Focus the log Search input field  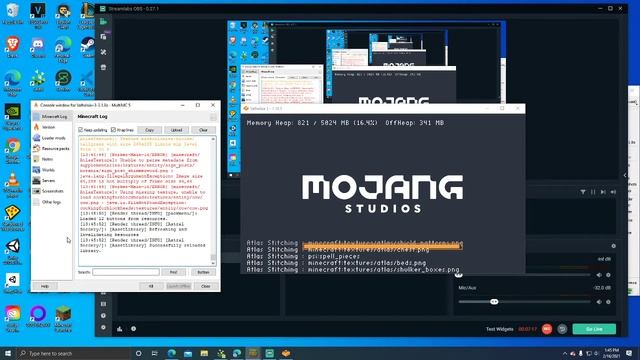[x=126, y=272]
